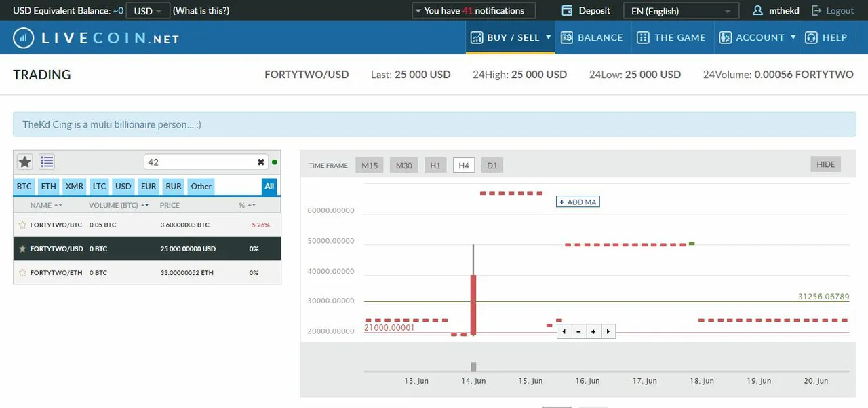Click the Deposit wallet icon

[x=568, y=11]
